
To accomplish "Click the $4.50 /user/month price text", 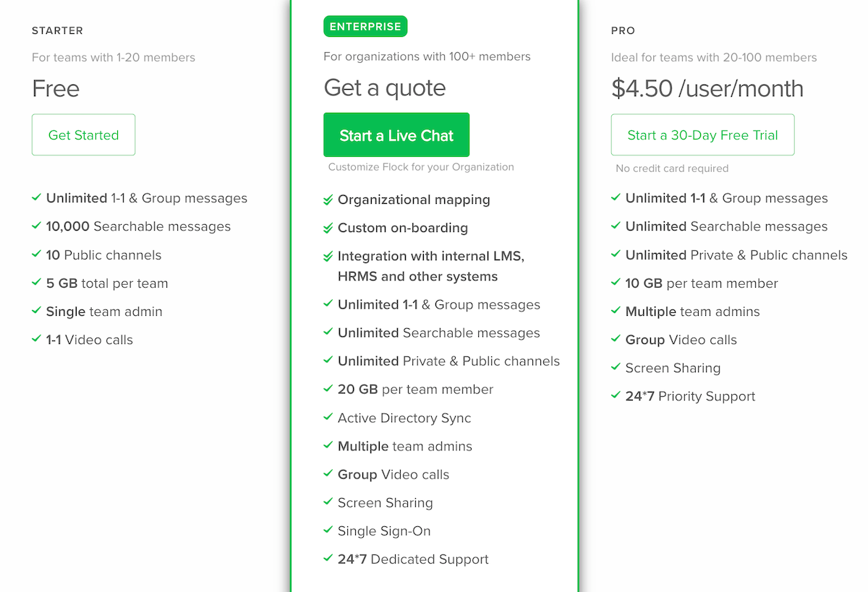I will tap(707, 89).
